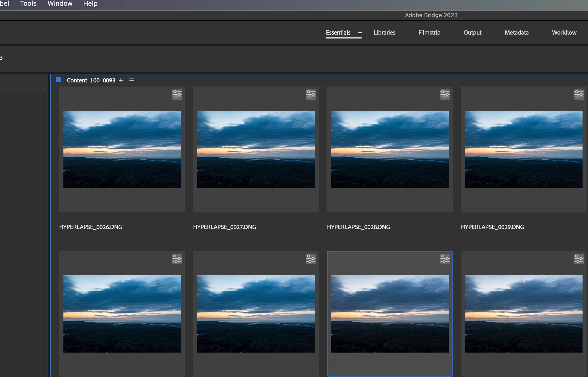Open Essentials workspace options menu
This screenshot has height=377, width=588.
point(360,32)
